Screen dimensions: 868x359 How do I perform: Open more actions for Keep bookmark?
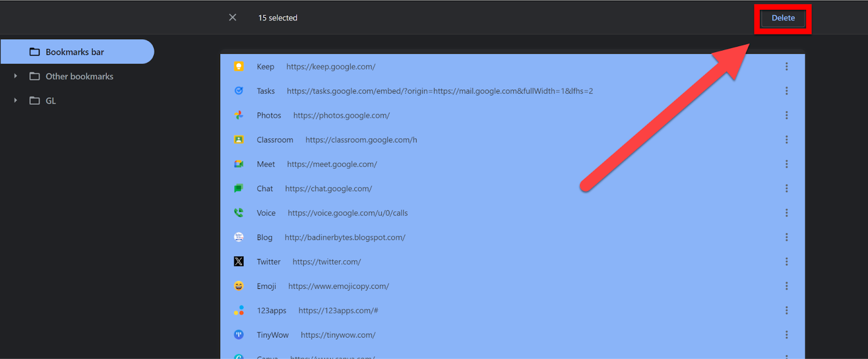(x=787, y=66)
